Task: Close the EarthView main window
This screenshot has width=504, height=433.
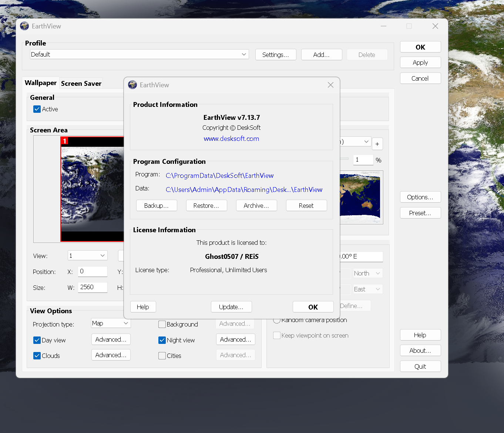Action: [435, 26]
